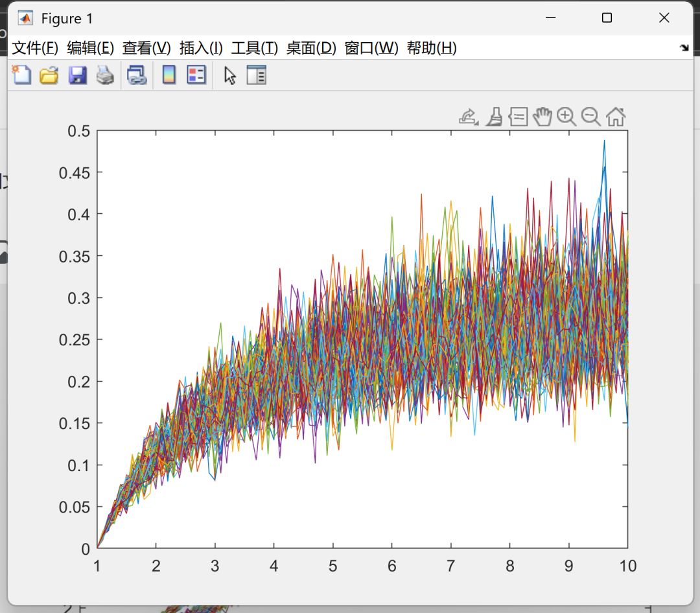Click the data tips icon above the plot
The width and height of the screenshot is (700, 613).
[518, 117]
